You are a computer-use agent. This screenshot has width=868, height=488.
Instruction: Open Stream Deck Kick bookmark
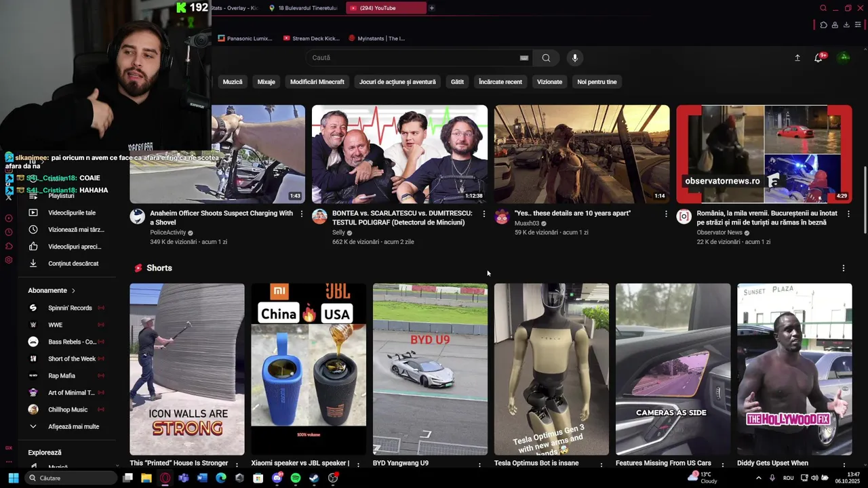(x=311, y=39)
